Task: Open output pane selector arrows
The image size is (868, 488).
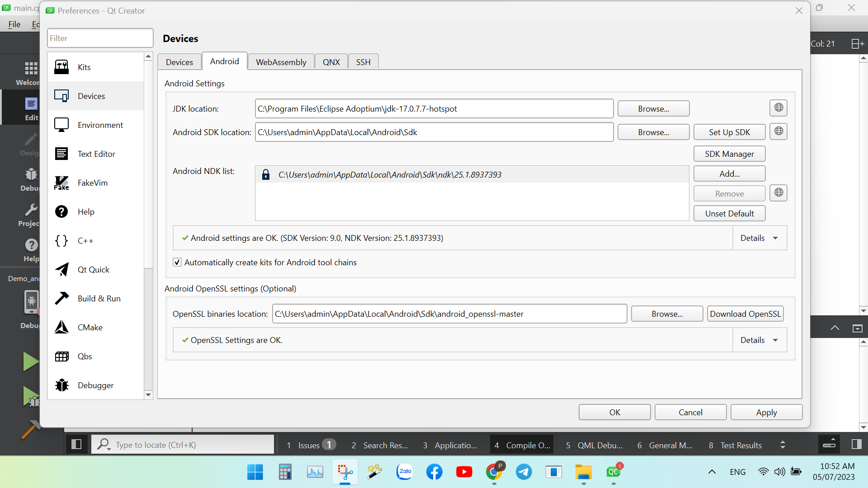Action: click(783, 445)
